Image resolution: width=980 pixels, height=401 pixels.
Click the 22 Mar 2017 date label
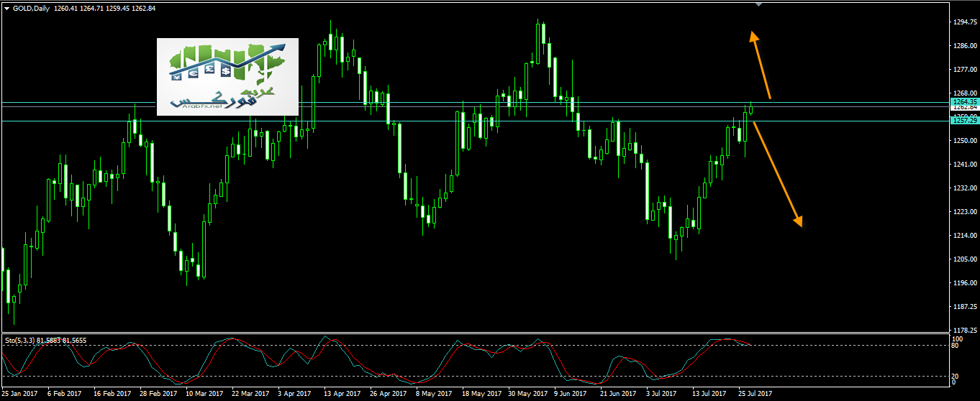coord(252,394)
